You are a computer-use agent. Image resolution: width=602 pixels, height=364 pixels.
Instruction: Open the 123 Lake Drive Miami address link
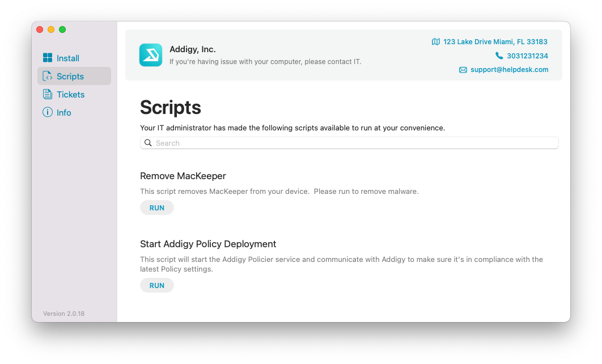[495, 41]
